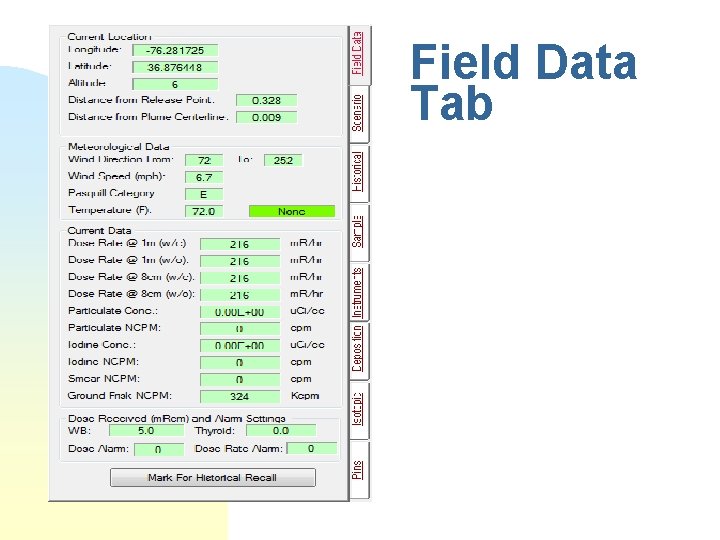Image resolution: width=720 pixels, height=540 pixels.
Task: Click the Pasquill Category field
Action: tap(204, 195)
